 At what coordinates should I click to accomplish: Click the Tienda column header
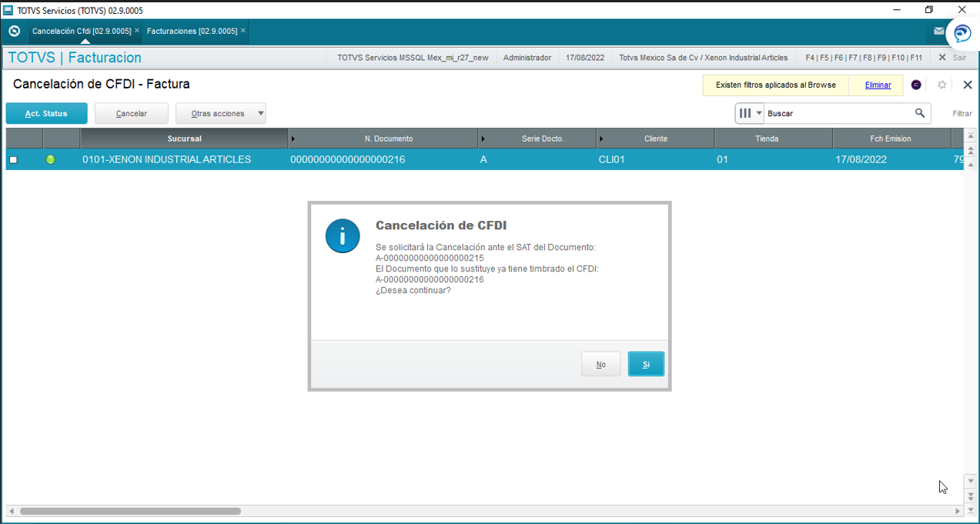pos(774,139)
